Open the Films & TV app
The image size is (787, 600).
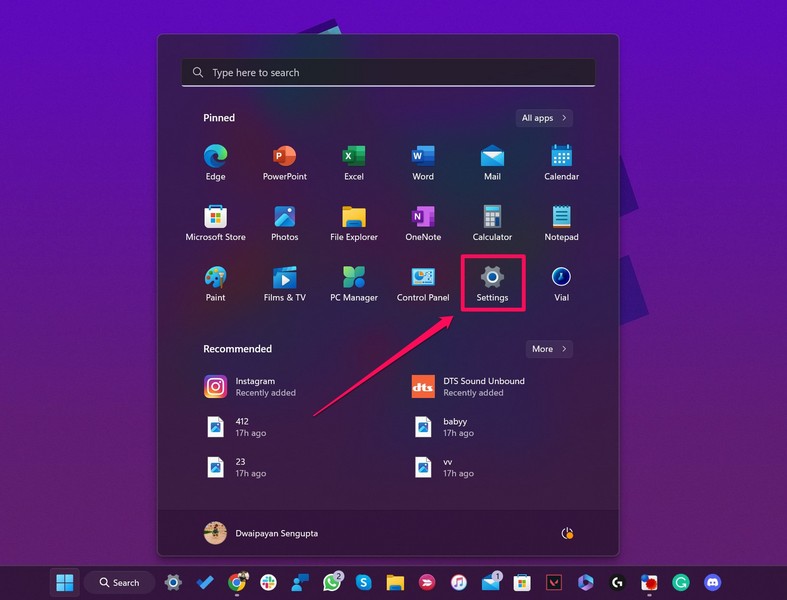[x=285, y=284]
